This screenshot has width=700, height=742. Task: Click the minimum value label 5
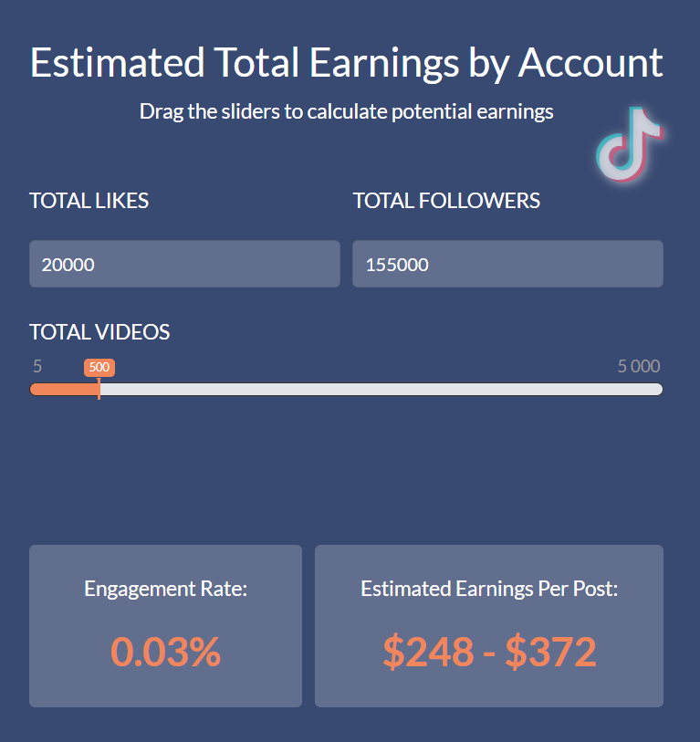tap(37, 366)
